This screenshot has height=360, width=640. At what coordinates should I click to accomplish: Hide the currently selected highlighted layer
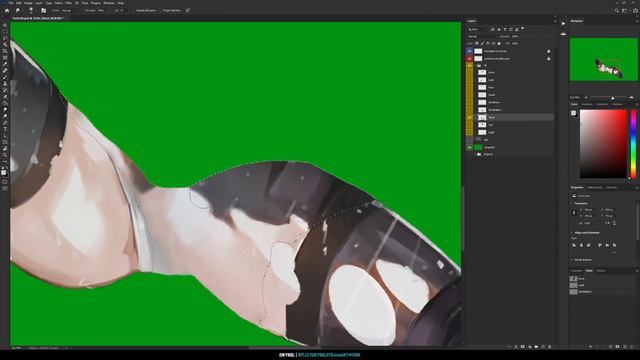click(469, 117)
